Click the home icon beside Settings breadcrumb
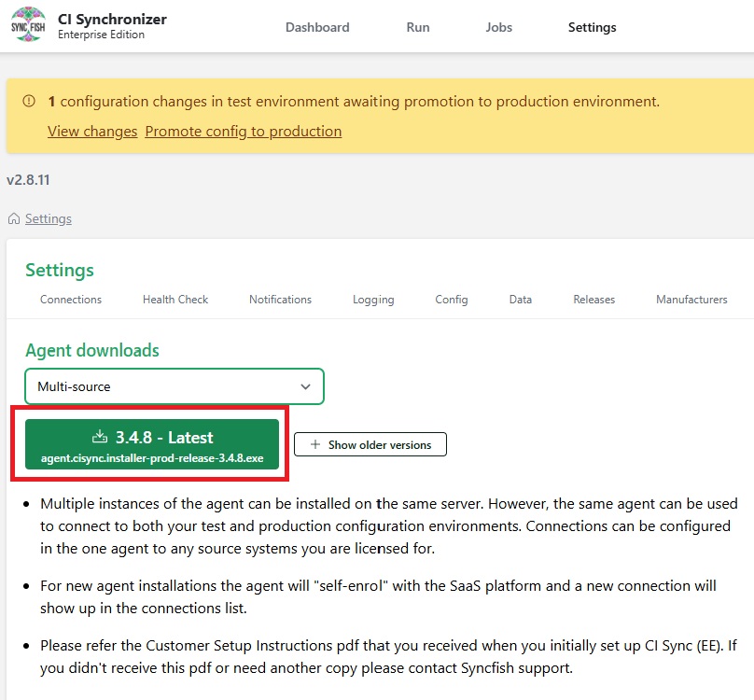754x700 pixels. (x=14, y=218)
